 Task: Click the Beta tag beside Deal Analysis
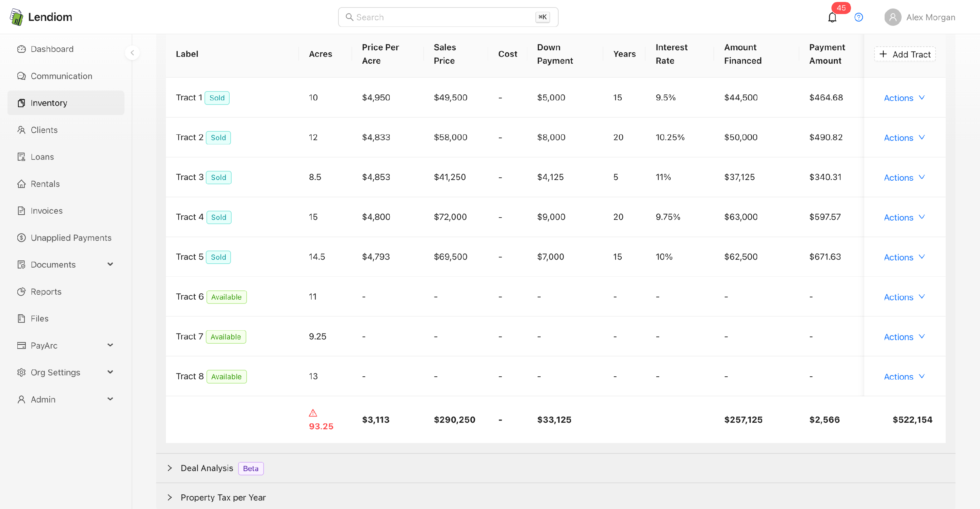click(x=251, y=469)
